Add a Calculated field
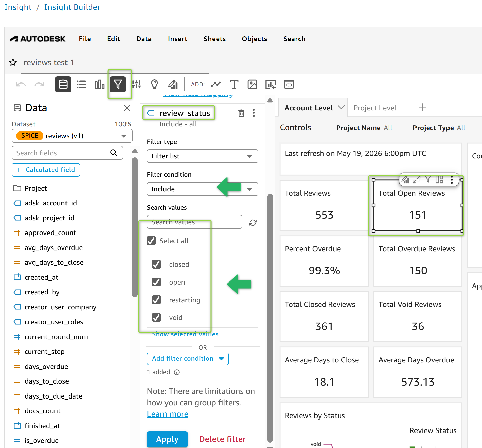482x448 pixels. [46, 170]
